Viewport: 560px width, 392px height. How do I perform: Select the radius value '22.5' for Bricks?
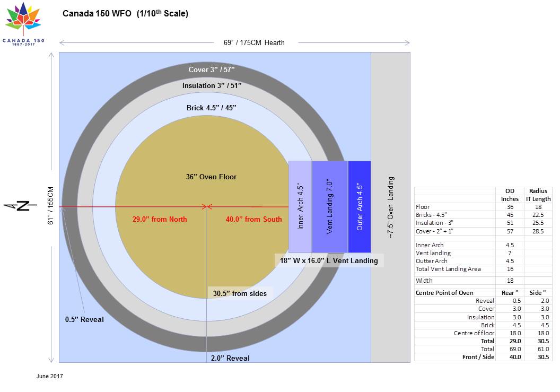(538, 215)
